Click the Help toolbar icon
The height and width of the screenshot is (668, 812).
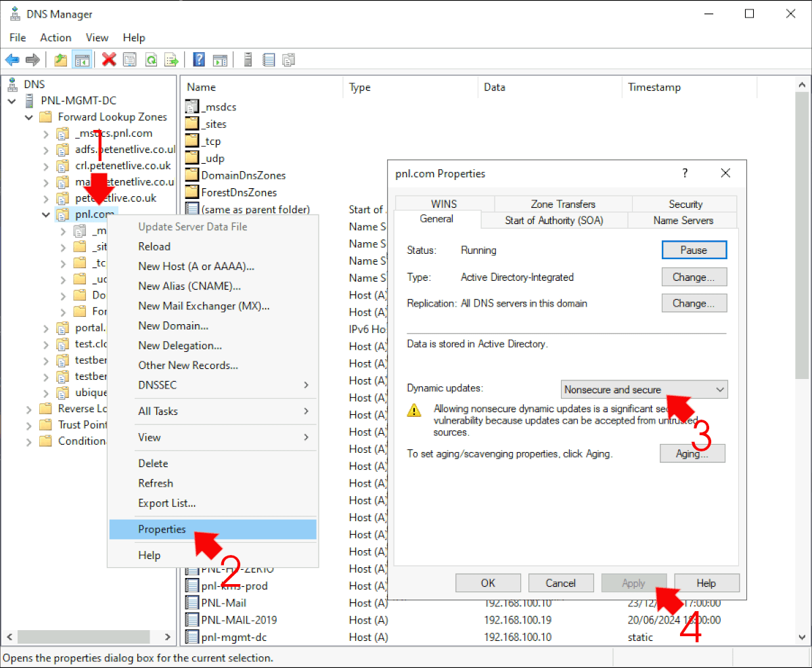[x=198, y=60]
